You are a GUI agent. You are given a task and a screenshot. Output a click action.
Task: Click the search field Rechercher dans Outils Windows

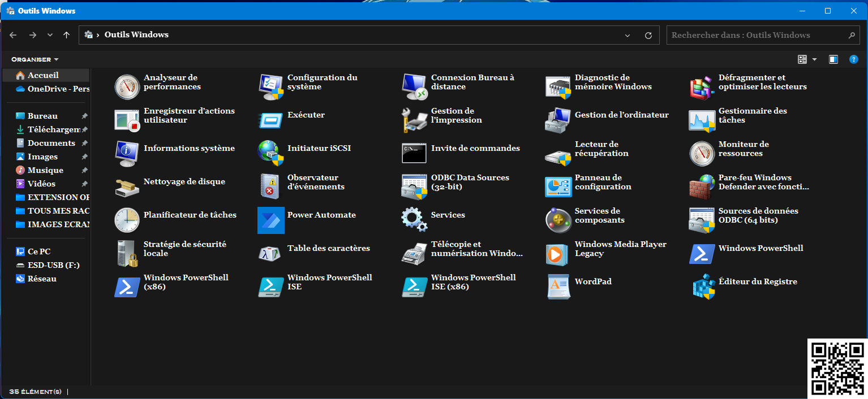pyautogui.click(x=763, y=35)
